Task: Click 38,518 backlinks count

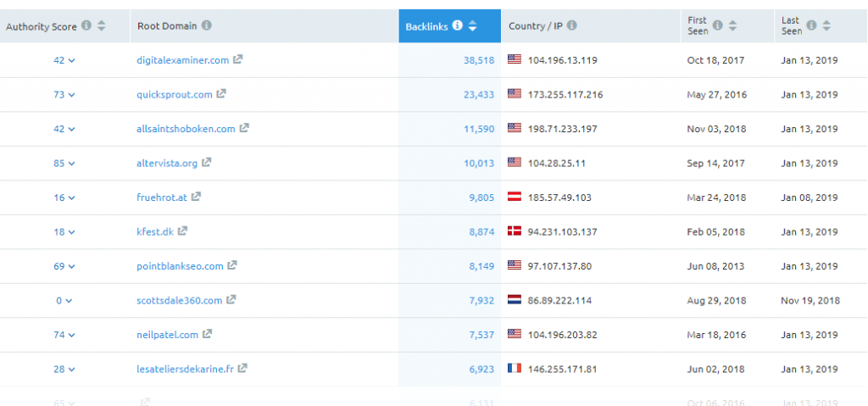Action: coord(479,60)
